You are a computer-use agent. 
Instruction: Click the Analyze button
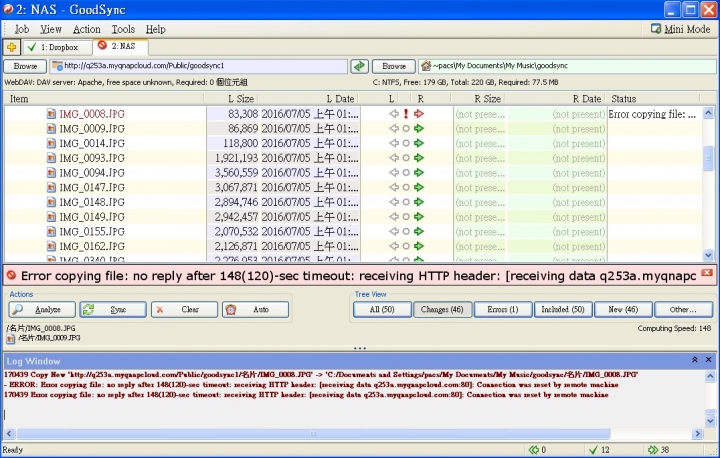click(x=42, y=310)
